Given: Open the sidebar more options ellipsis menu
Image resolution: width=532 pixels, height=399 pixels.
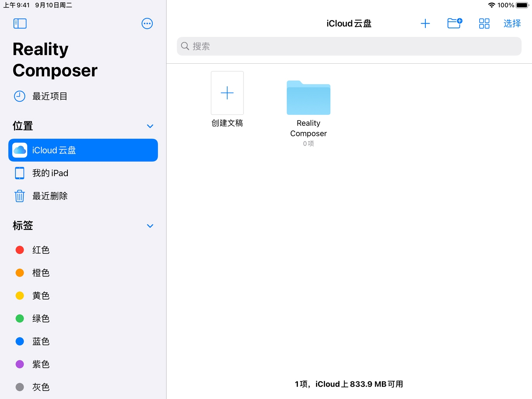Looking at the screenshot, I should [147, 24].
